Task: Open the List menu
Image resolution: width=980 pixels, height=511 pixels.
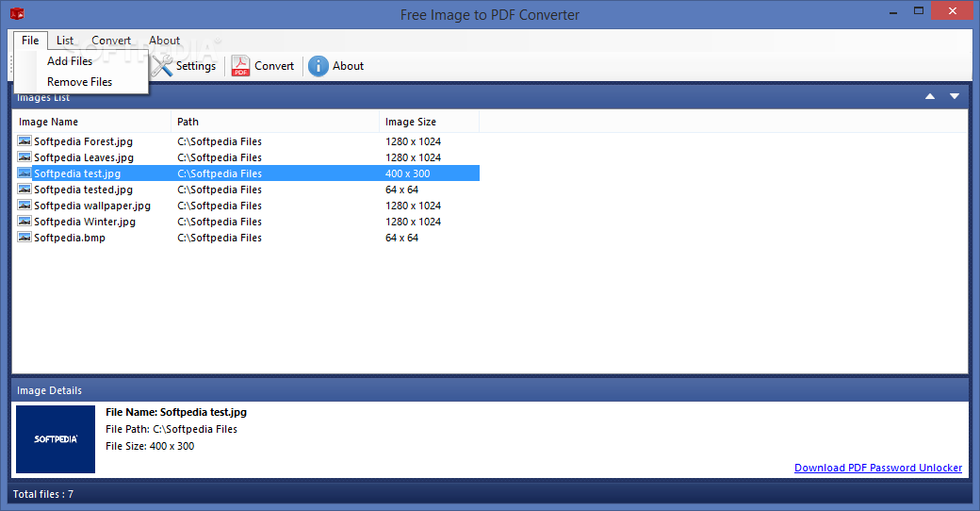Action: (x=65, y=40)
